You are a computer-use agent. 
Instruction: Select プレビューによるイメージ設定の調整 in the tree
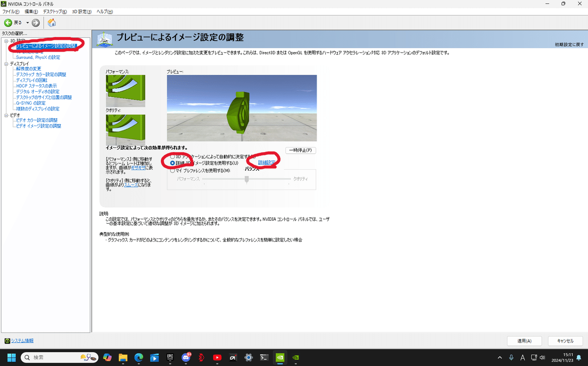pyautogui.click(x=46, y=46)
